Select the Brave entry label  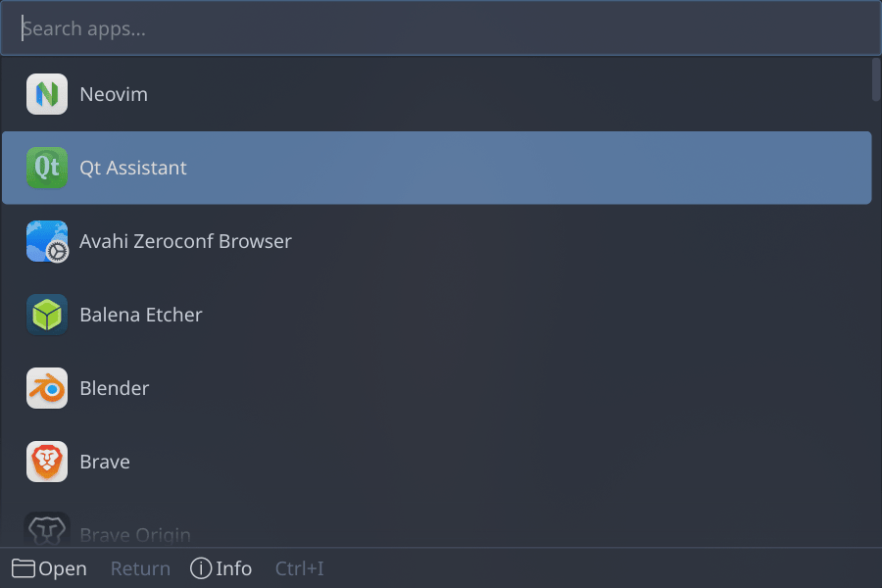pyautogui.click(x=105, y=462)
